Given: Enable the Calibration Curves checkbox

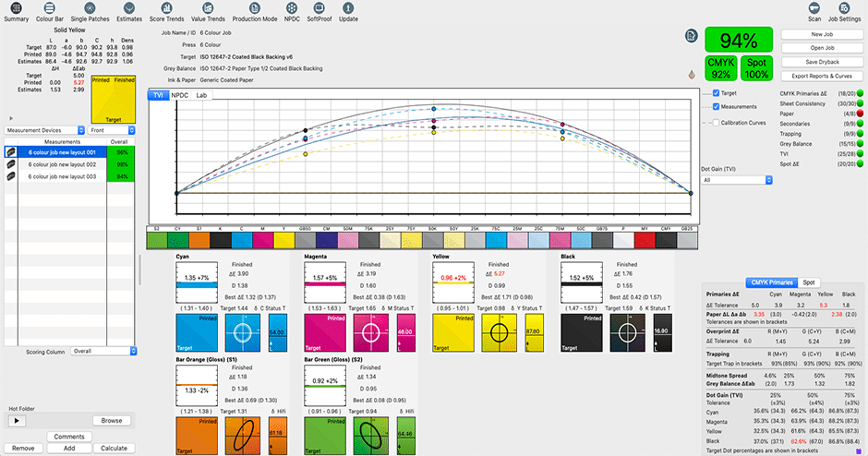Looking at the screenshot, I should (x=716, y=122).
